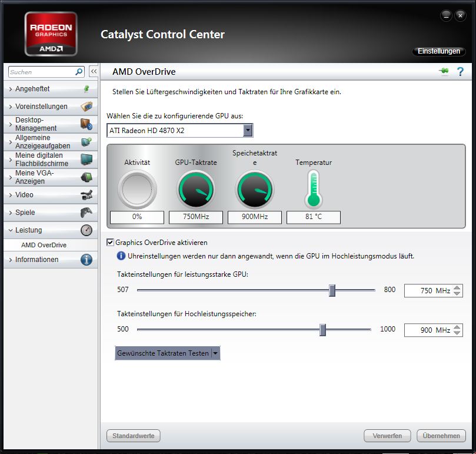Click the Allgemeine Anzeigeaufgaben monitor icon
The width and height of the screenshot is (476, 454).
pyautogui.click(x=86, y=141)
